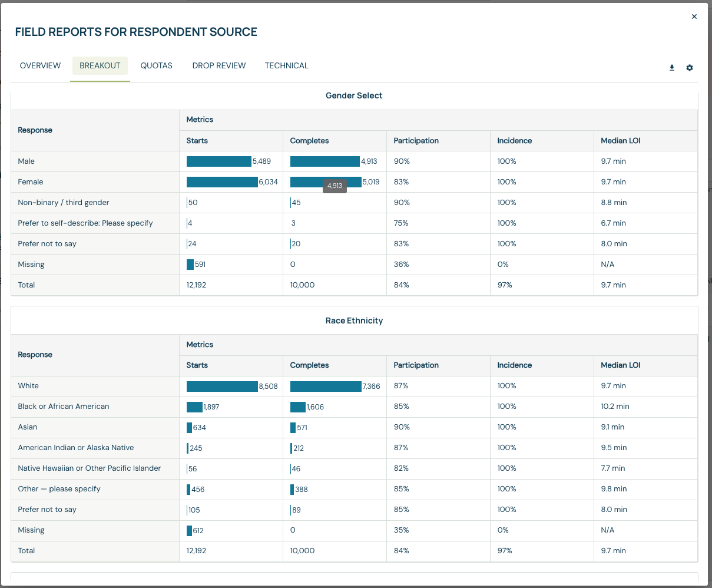Screen dimensions: 712x588
Task: Click the 6,034 Female starts value
Action: pyautogui.click(x=269, y=182)
